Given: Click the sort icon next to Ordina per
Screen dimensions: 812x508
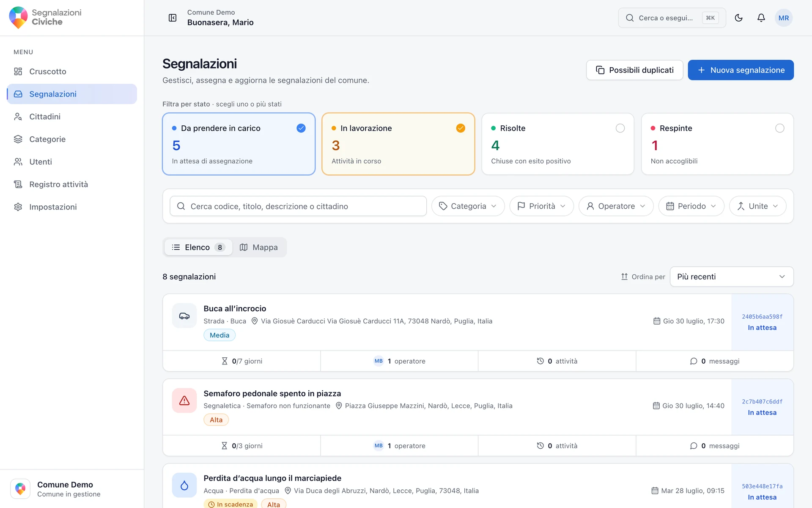Looking at the screenshot, I should click(624, 276).
